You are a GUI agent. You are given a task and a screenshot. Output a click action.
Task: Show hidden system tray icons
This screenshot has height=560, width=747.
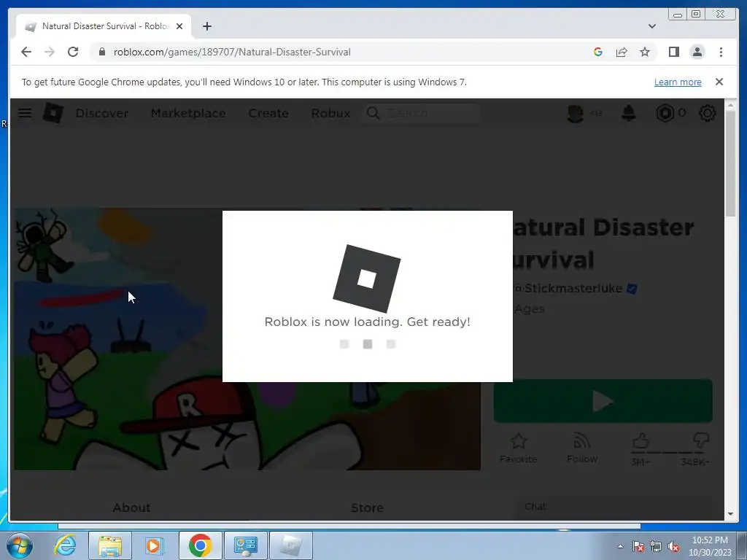pyautogui.click(x=620, y=546)
